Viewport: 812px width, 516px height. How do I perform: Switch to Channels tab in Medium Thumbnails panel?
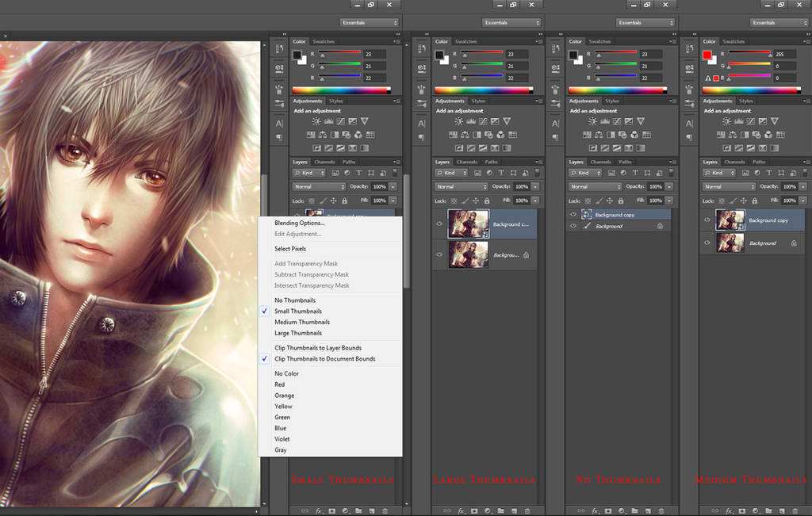coord(734,162)
